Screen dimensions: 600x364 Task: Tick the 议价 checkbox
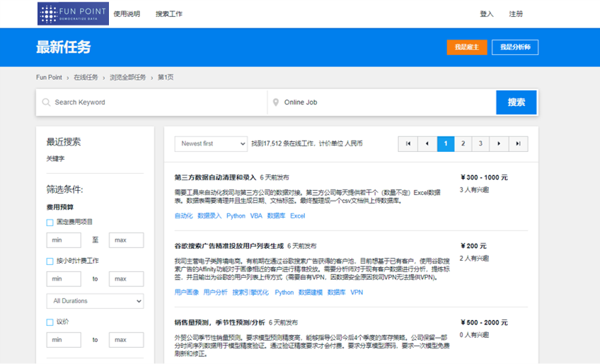tap(50, 322)
